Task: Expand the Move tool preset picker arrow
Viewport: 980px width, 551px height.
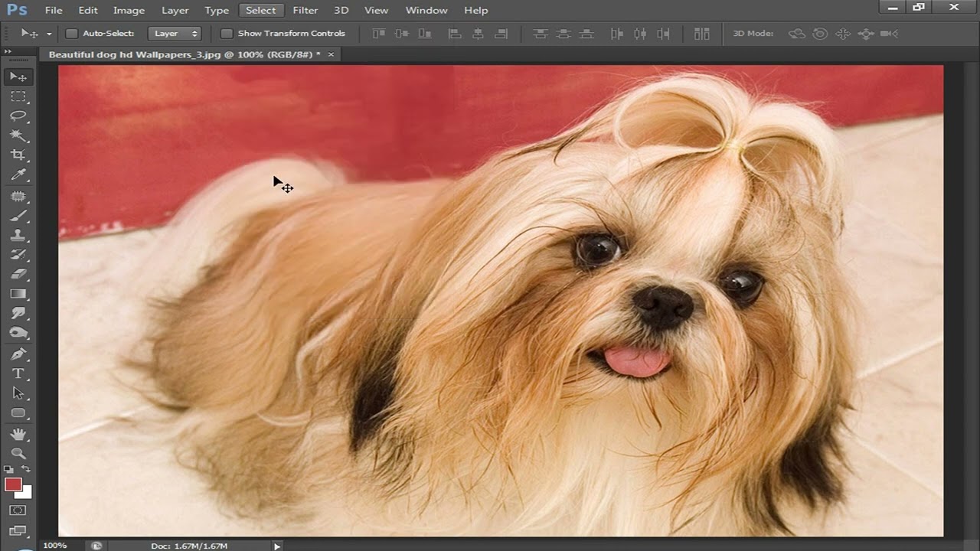Action: [49, 34]
